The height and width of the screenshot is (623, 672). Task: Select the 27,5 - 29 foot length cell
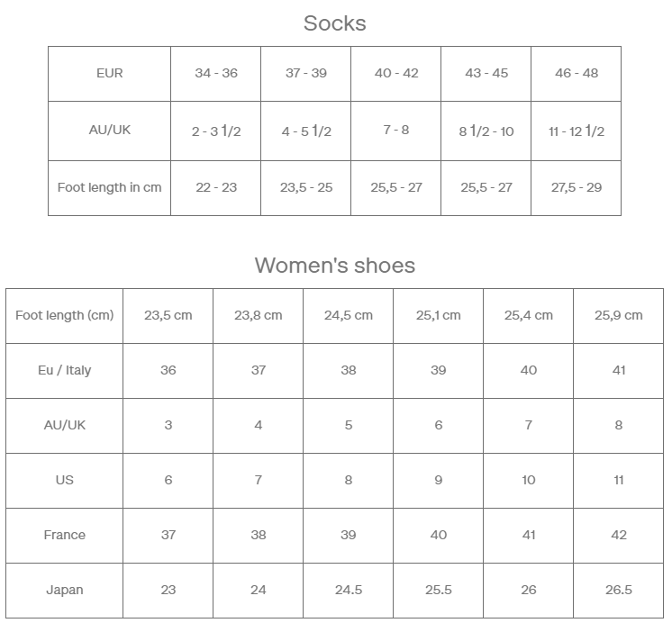(576, 188)
